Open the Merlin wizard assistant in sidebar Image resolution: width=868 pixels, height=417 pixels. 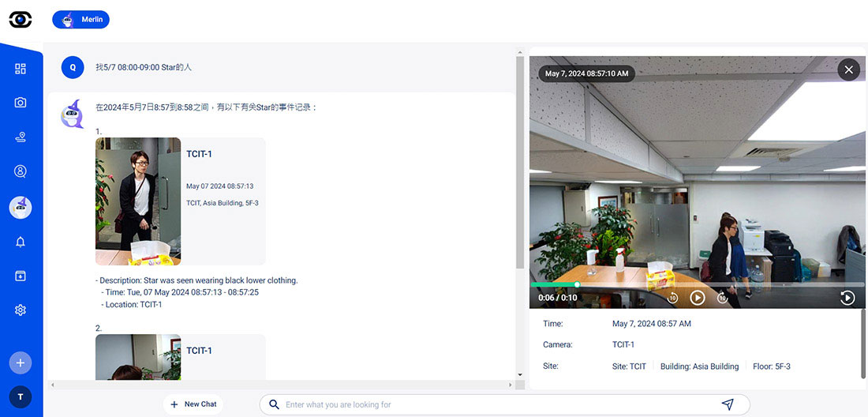click(x=21, y=207)
